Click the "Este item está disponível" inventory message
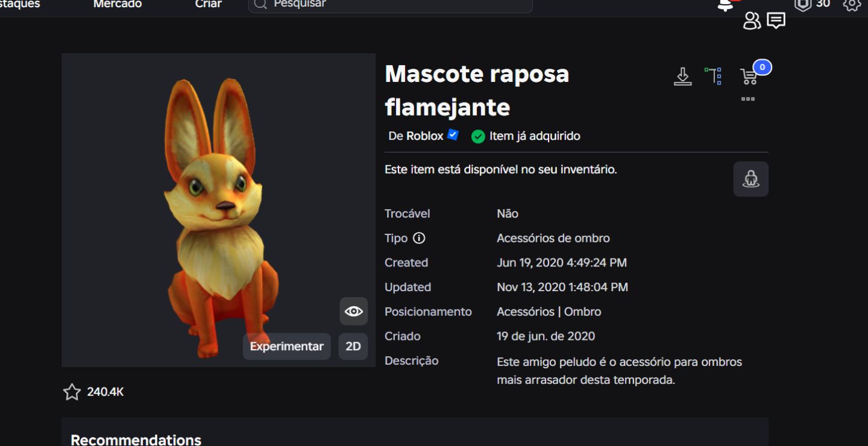868x446 pixels. [x=501, y=170]
